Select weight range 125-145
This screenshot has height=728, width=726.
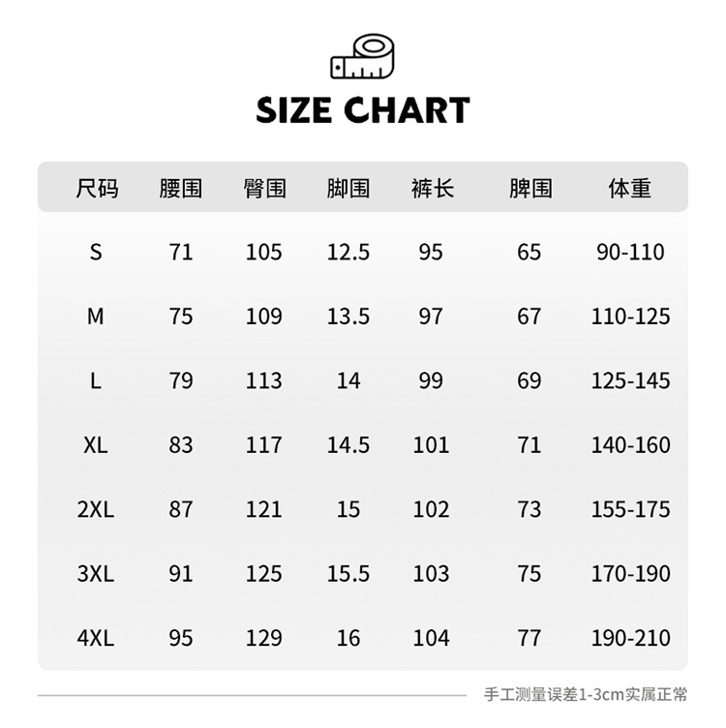click(630, 380)
